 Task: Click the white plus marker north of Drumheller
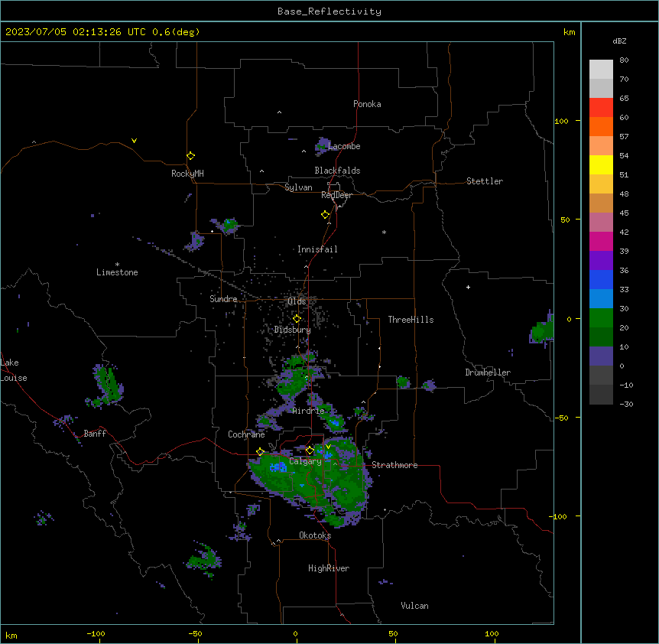pyautogui.click(x=468, y=287)
